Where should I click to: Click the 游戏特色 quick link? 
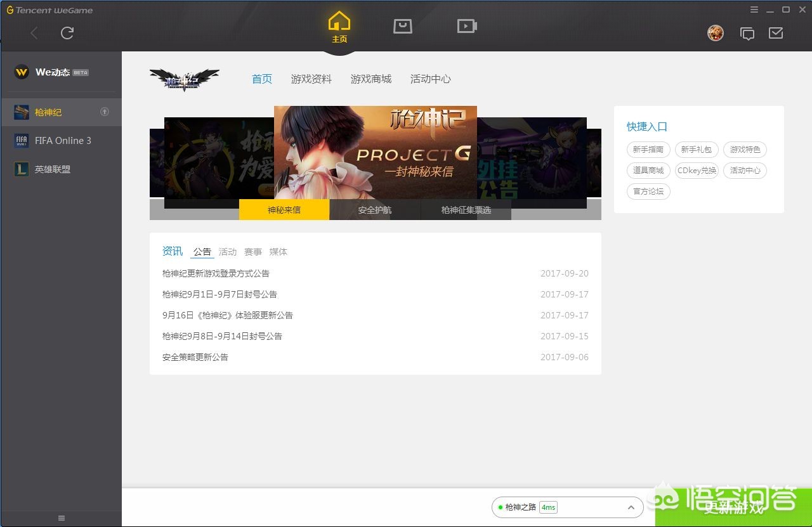point(745,150)
